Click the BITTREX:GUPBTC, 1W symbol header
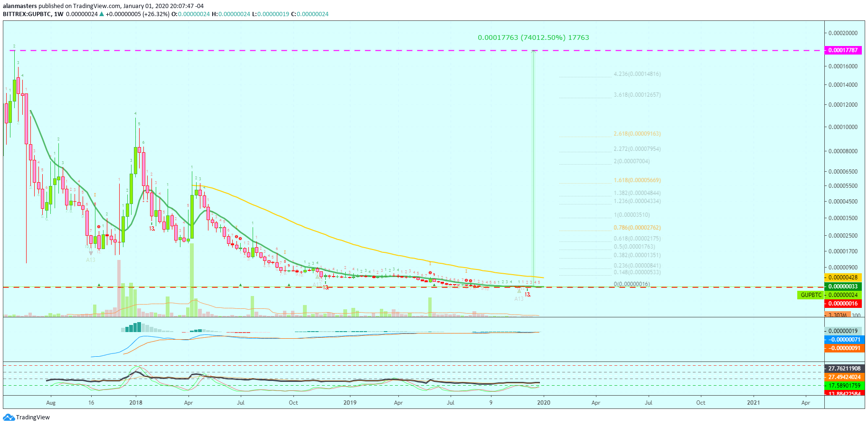The image size is (868, 426). (x=33, y=14)
